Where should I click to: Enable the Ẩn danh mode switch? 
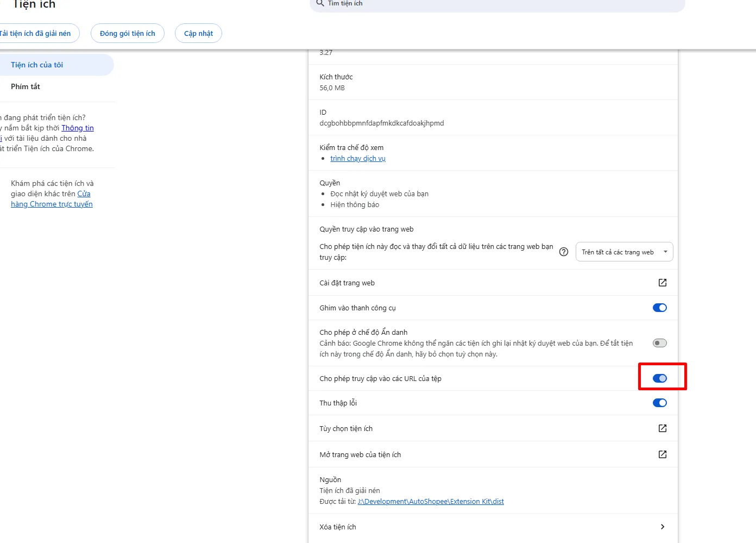click(x=659, y=343)
